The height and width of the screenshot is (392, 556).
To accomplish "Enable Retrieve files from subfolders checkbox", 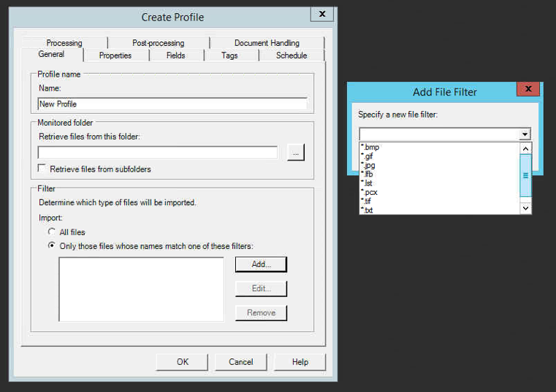I will 42,168.
